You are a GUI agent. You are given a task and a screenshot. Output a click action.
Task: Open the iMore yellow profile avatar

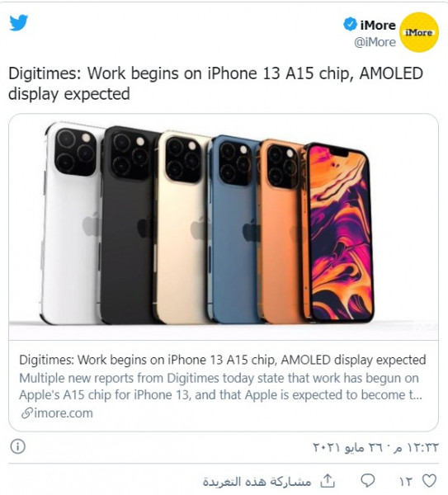tap(419, 32)
